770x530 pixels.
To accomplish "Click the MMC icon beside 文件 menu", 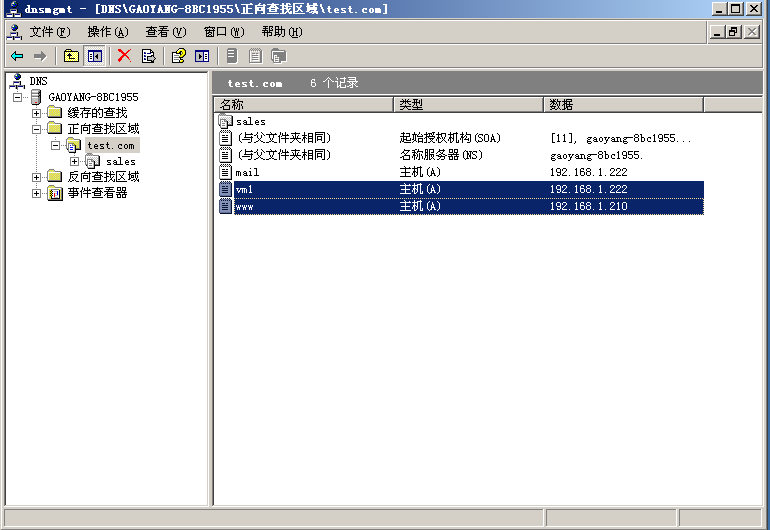I will (x=15, y=32).
